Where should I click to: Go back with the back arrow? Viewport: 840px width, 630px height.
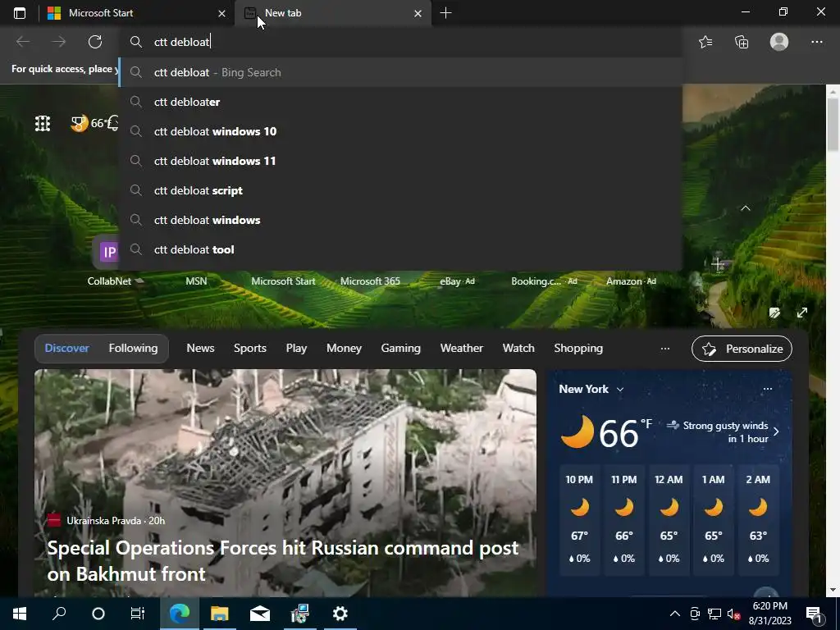23,42
